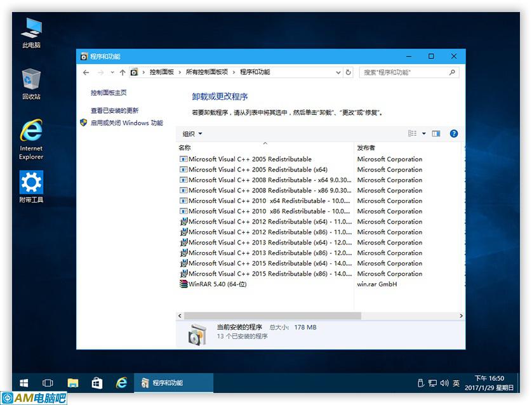Open 查看已安装的更新 link

(x=115, y=110)
